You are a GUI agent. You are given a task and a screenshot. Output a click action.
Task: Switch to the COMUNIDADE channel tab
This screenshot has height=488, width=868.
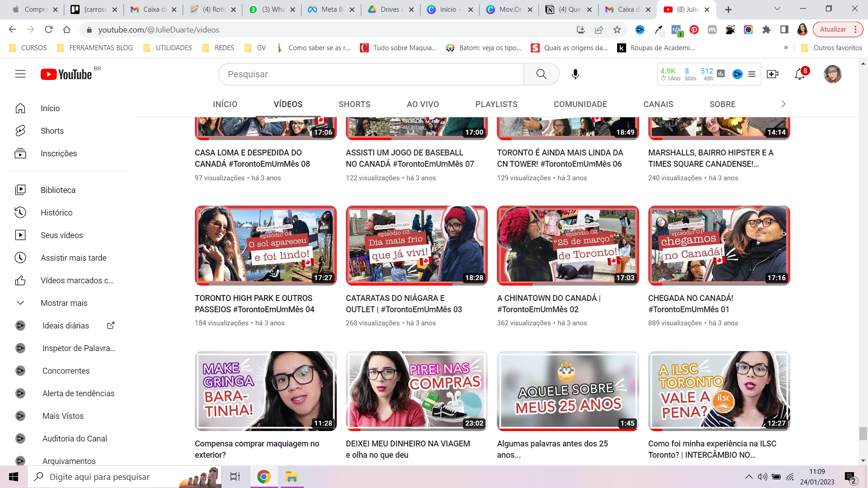pos(580,104)
